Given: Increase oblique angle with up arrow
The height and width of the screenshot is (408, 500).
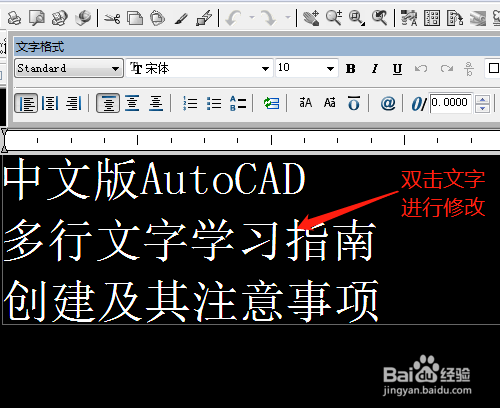Looking at the screenshot, I should (482, 99).
